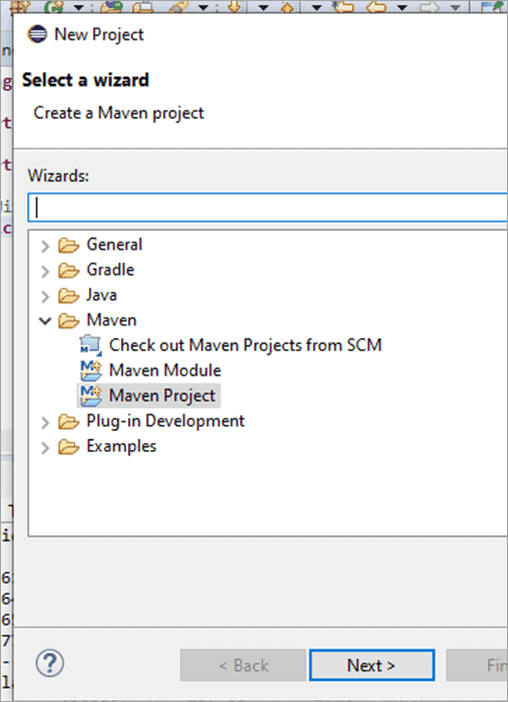Viewport: 508px width, 702px height.
Task: Click the Eclipse icon beside New Project
Action: pos(37,34)
